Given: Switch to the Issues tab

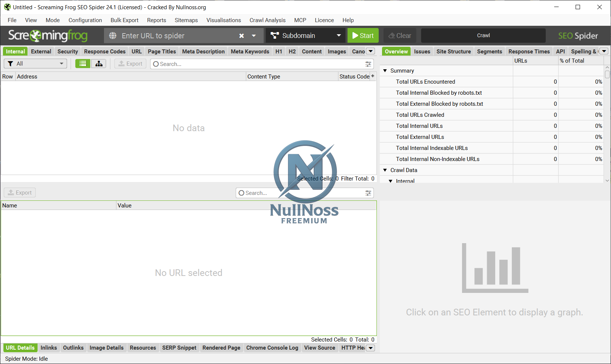Looking at the screenshot, I should 422,52.
